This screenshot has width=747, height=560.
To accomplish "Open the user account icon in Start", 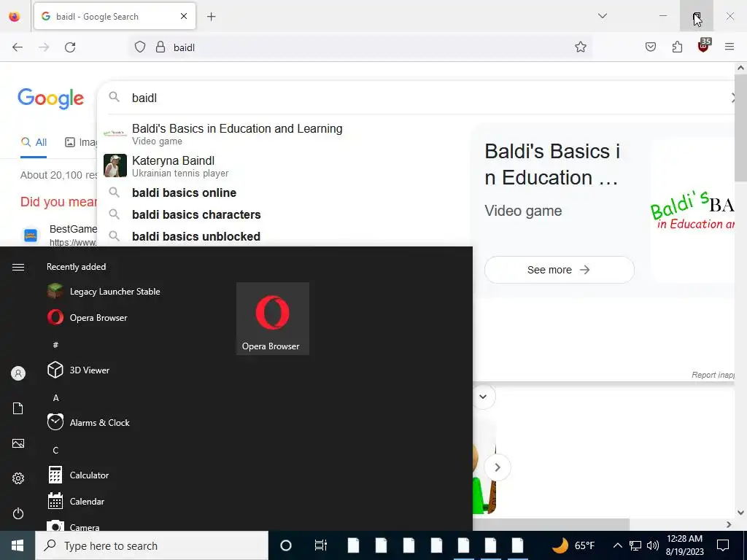I will [18, 373].
